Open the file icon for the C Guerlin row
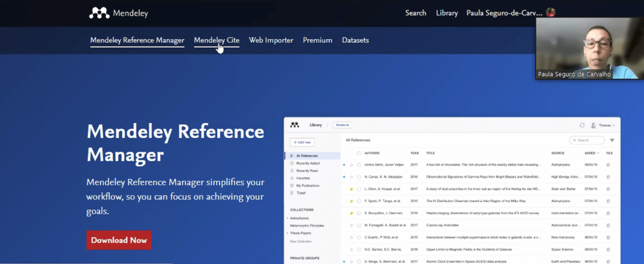This screenshot has height=264, width=644. pyautogui.click(x=609, y=237)
